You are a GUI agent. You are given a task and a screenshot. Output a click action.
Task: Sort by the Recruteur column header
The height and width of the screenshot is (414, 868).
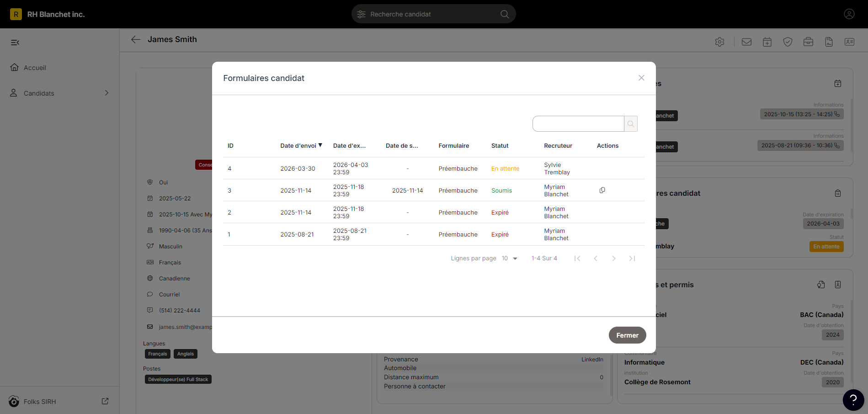558,146
